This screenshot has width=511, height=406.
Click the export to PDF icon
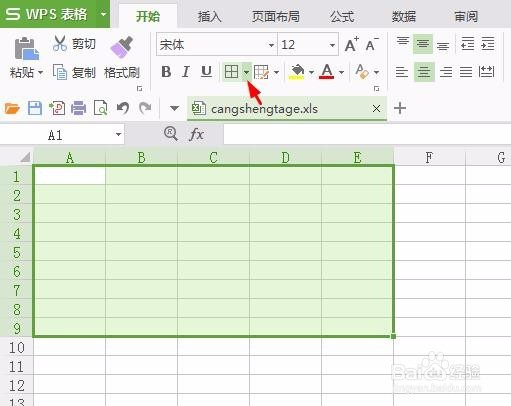57,108
